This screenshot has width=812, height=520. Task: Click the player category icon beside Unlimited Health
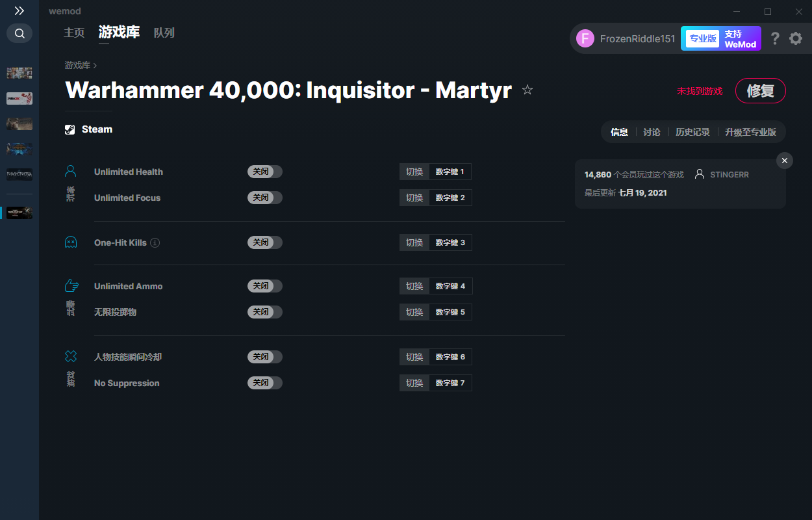[x=71, y=171]
